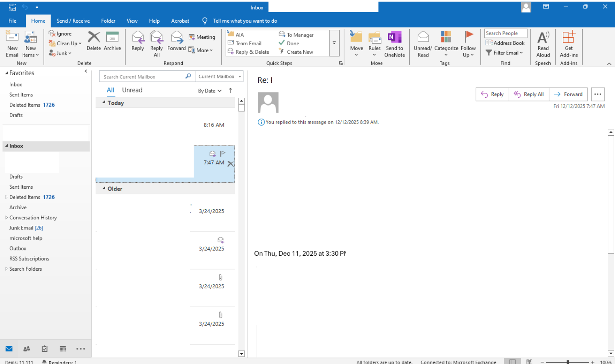Open the More respond options dropdown
615x364 pixels.
click(x=201, y=50)
